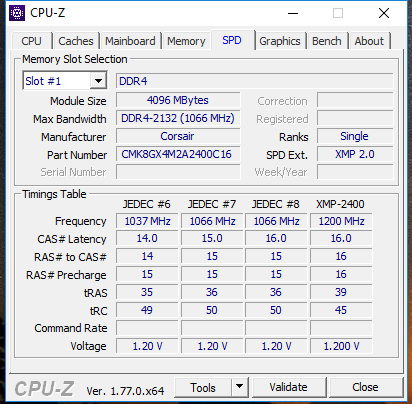
Task: Click CAS# Latency value 14.0
Action: [x=147, y=238]
